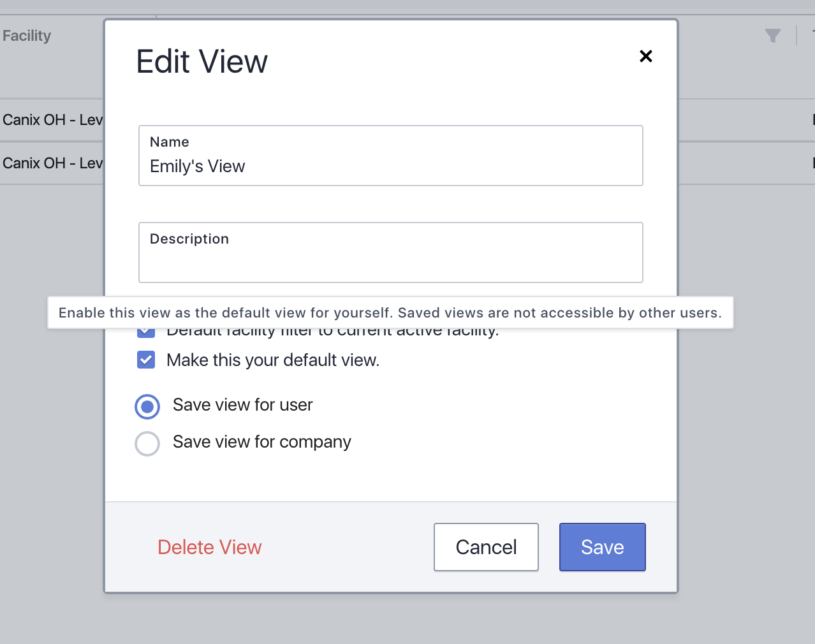The height and width of the screenshot is (644, 815).
Task: Click the column divider beside the filter icon
Action: [x=797, y=36]
